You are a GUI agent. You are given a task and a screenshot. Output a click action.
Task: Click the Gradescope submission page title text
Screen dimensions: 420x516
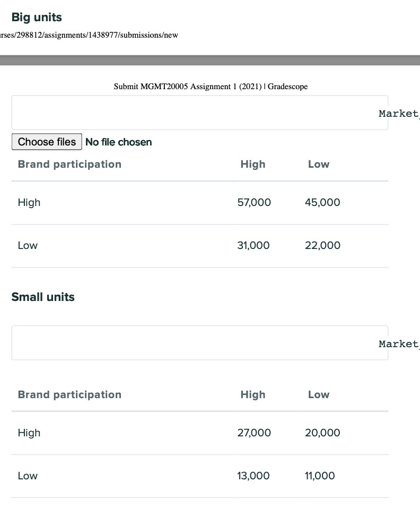coord(211,87)
